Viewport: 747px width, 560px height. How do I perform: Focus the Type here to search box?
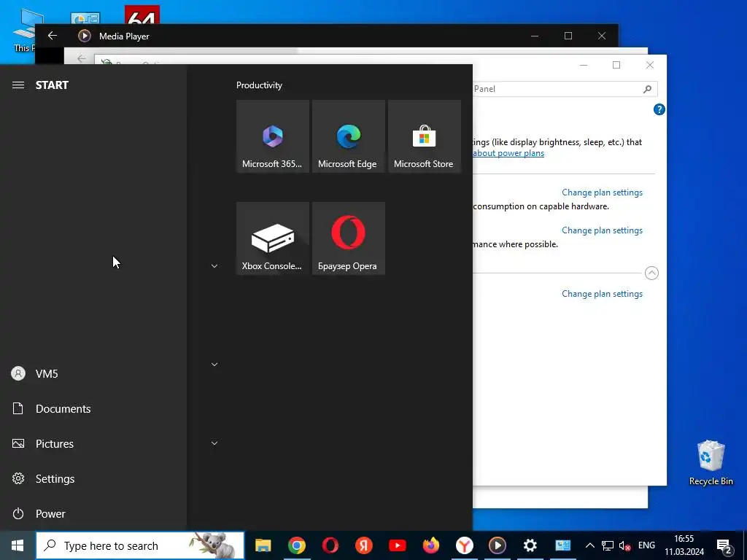click(x=140, y=545)
